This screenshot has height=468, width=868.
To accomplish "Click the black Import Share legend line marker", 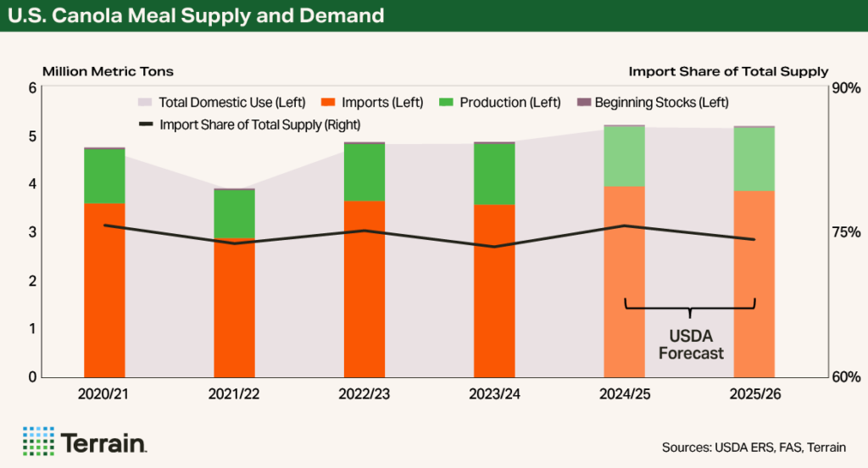I will pyautogui.click(x=144, y=125).
